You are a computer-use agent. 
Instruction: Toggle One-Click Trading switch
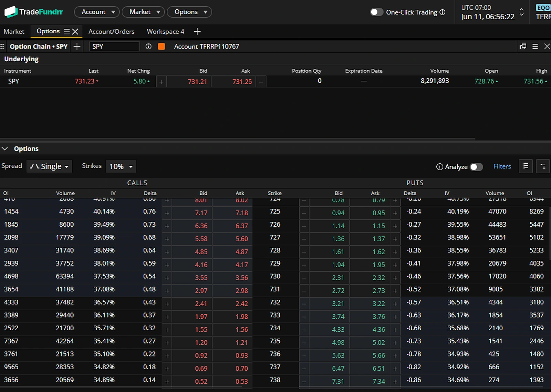pyautogui.click(x=376, y=12)
